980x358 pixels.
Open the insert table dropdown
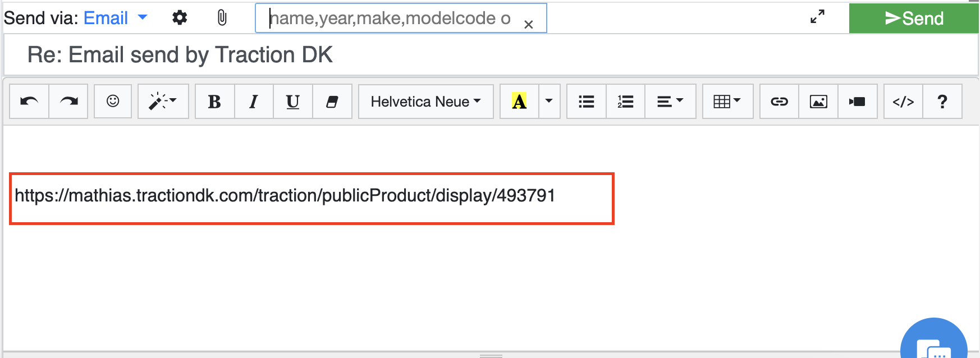(x=727, y=102)
